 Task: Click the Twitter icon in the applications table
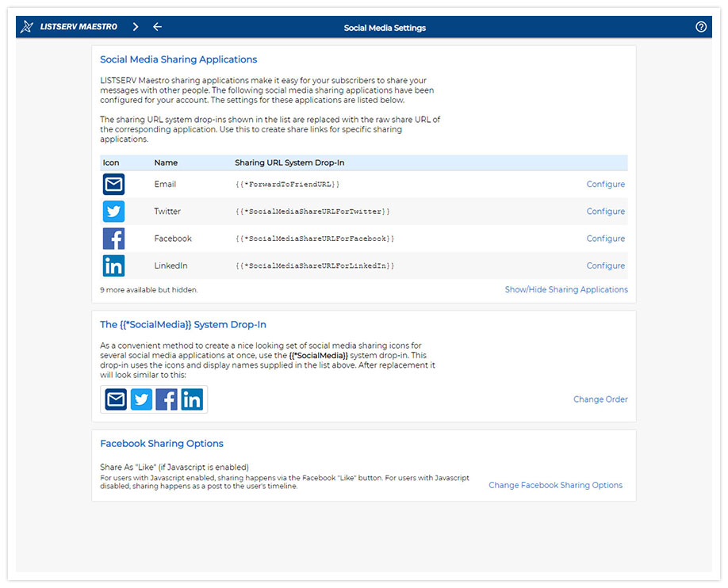(113, 212)
